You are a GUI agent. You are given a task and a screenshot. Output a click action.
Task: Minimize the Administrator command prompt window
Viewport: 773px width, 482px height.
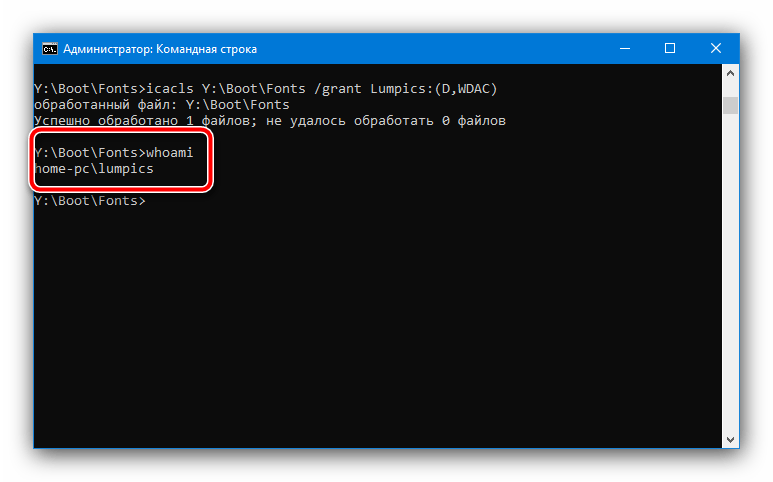tap(625, 48)
